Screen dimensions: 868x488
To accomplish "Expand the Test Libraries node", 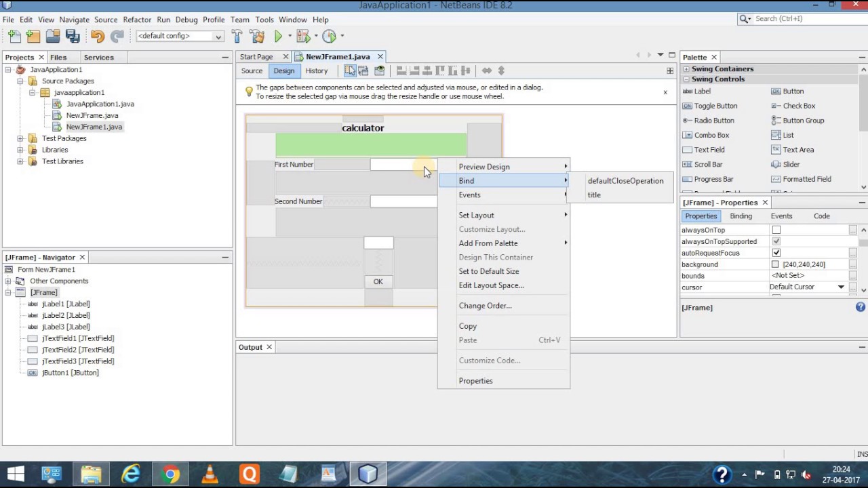I will [20, 161].
